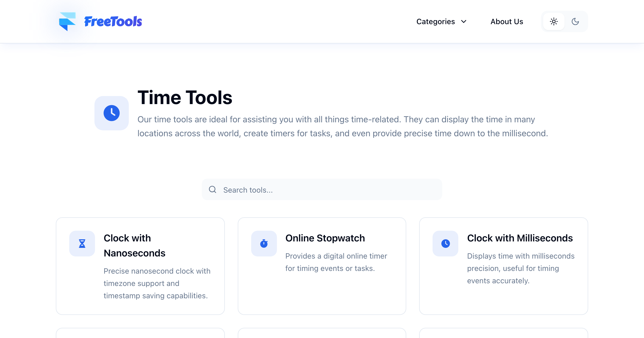
Task: Click the stopwatch icon on Online Stopwatch card
Action: (264, 244)
